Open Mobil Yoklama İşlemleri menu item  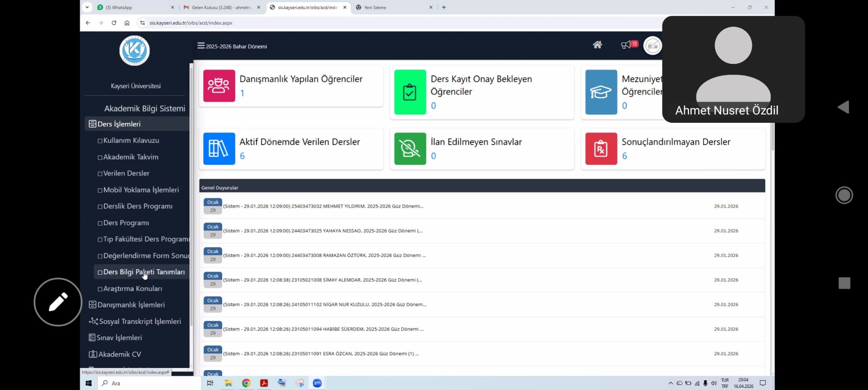coord(141,190)
